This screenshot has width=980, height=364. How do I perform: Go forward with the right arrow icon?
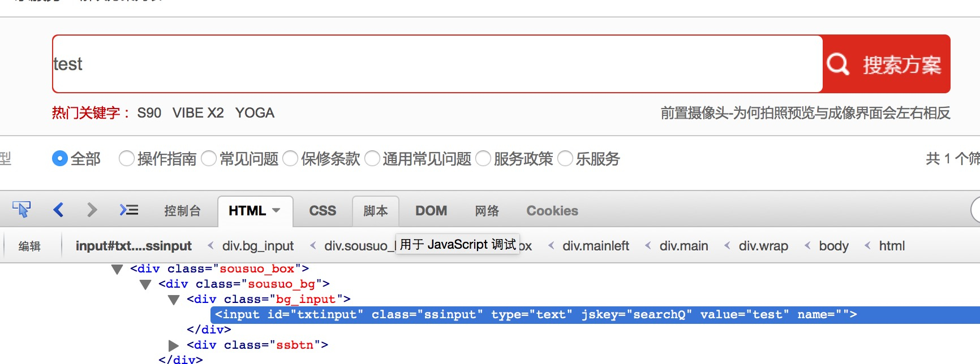point(92,210)
